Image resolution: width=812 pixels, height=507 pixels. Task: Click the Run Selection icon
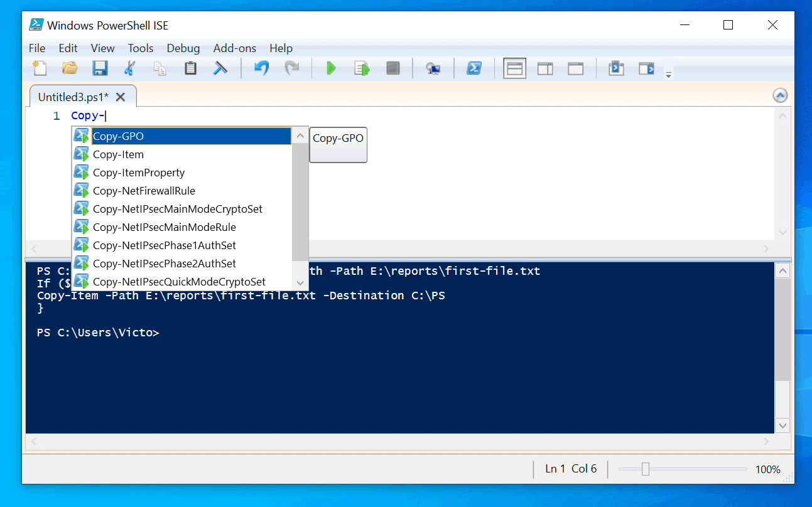[x=362, y=68]
